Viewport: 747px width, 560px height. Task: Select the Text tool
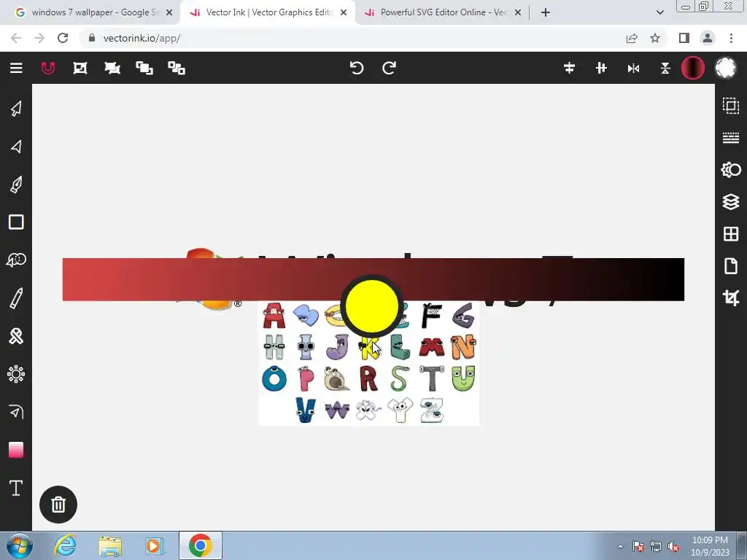(x=16, y=488)
